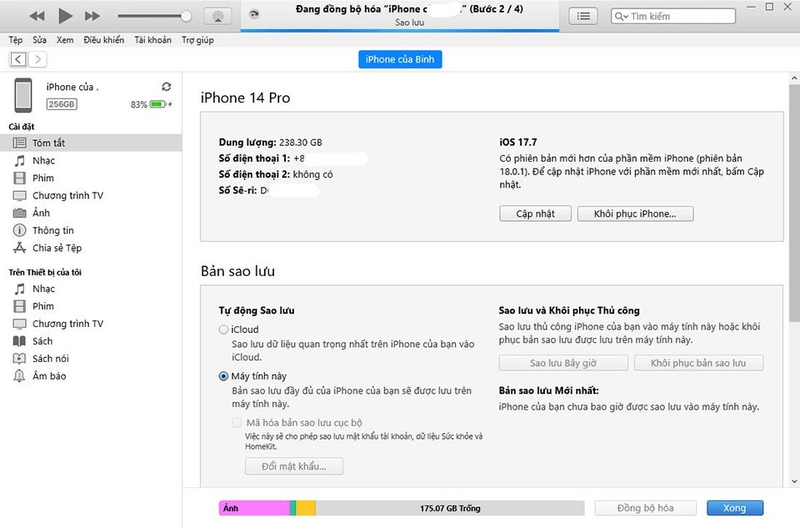Click the 256GB capacity badge

point(62,104)
